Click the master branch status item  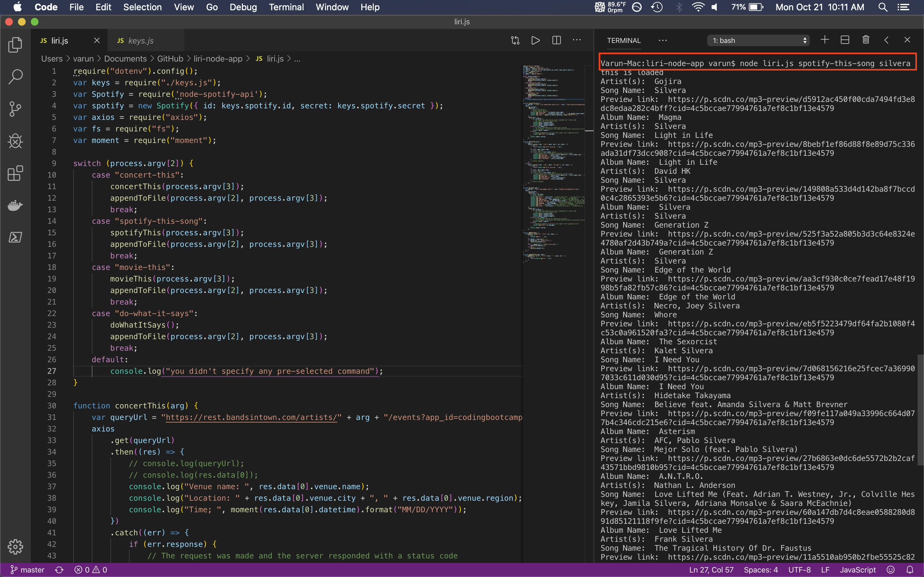(x=28, y=570)
